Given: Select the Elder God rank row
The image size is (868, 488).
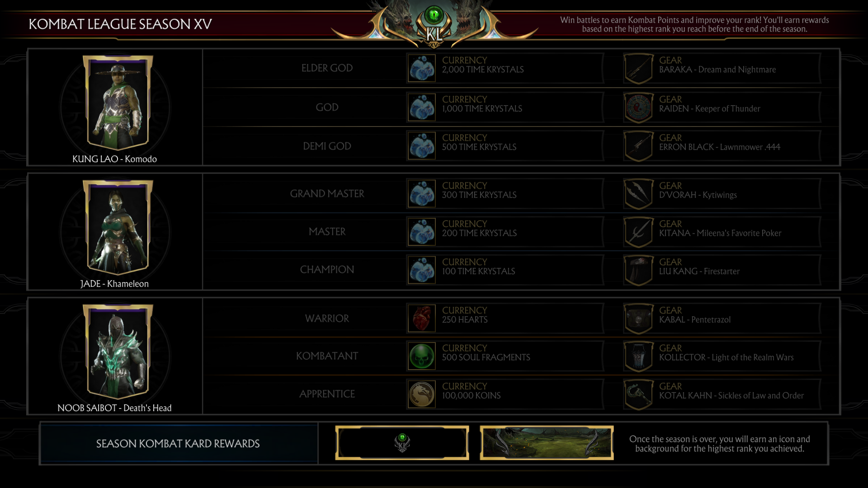Looking at the screenshot, I should click(x=521, y=68).
